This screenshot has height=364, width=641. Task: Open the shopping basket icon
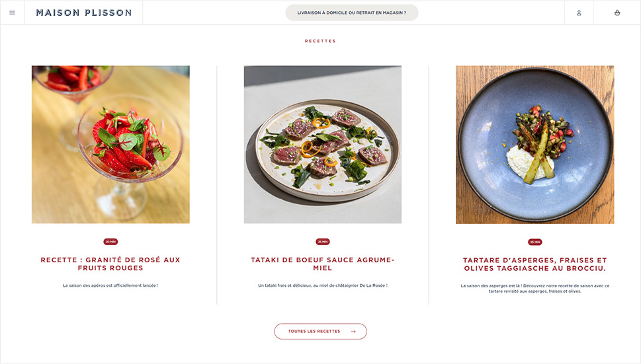point(617,13)
